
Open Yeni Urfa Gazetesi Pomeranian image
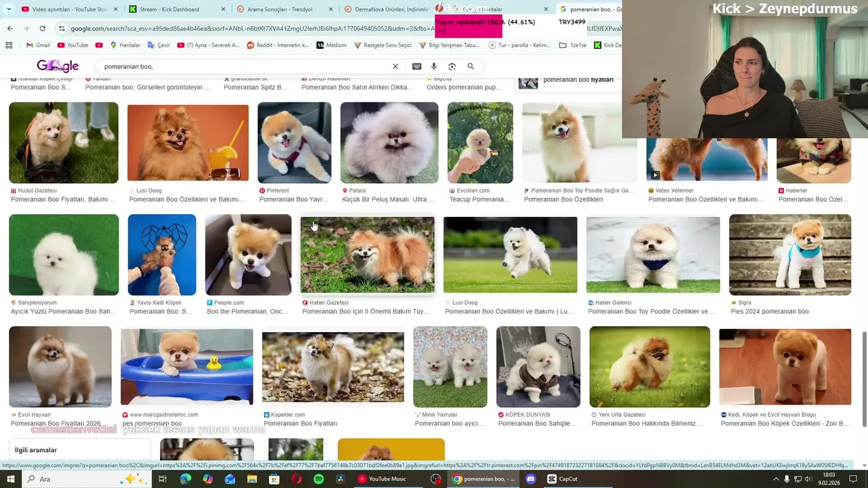point(650,367)
